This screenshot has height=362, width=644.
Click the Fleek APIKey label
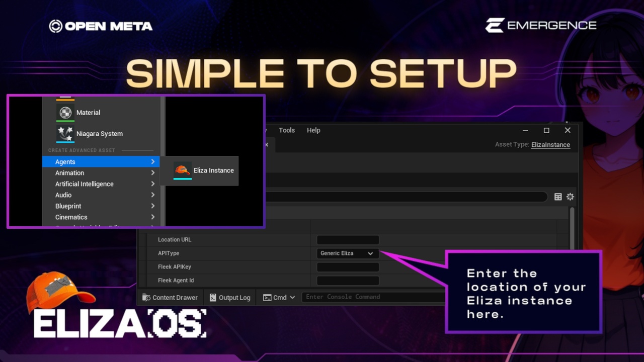pyautogui.click(x=175, y=267)
